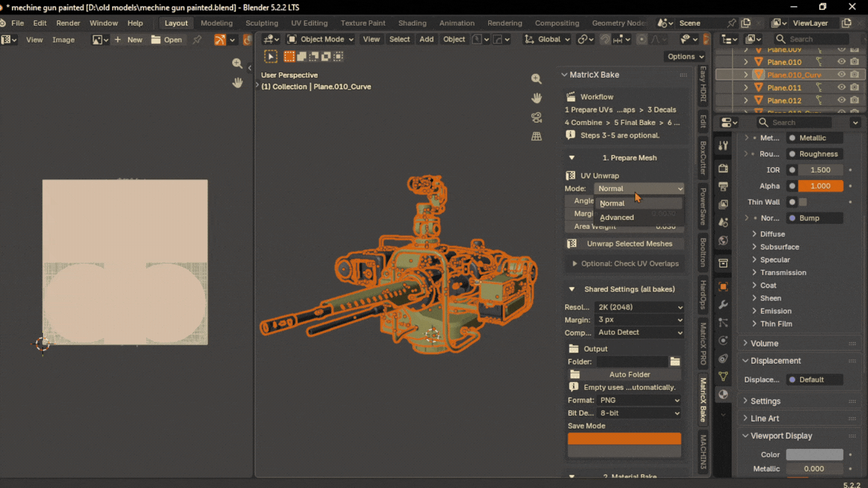This screenshot has width=868, height=488.
Task: Click the New image button
Action: click(x=128, y=40)
